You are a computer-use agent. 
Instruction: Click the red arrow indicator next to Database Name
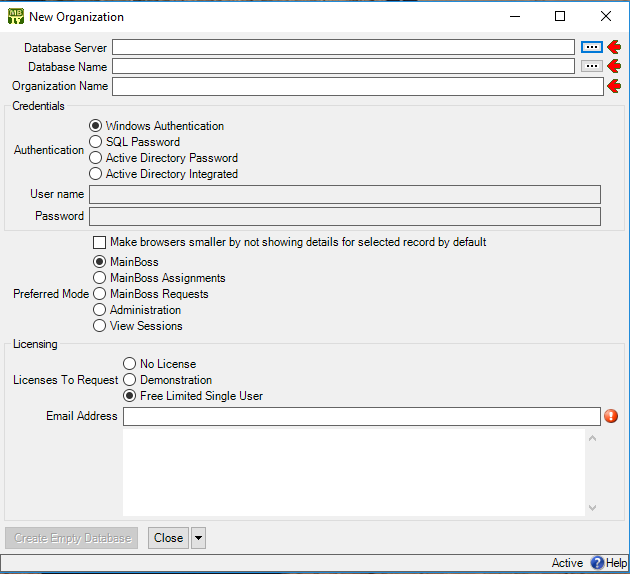pos(614,66)
